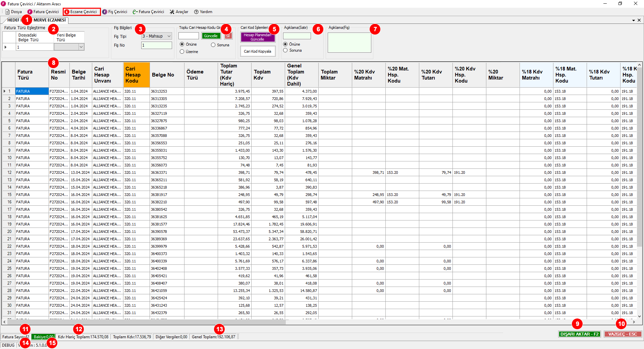Open the first Fatura Çevirici menu with pink F icon
The image size is (644, 349).
(43, 12)
